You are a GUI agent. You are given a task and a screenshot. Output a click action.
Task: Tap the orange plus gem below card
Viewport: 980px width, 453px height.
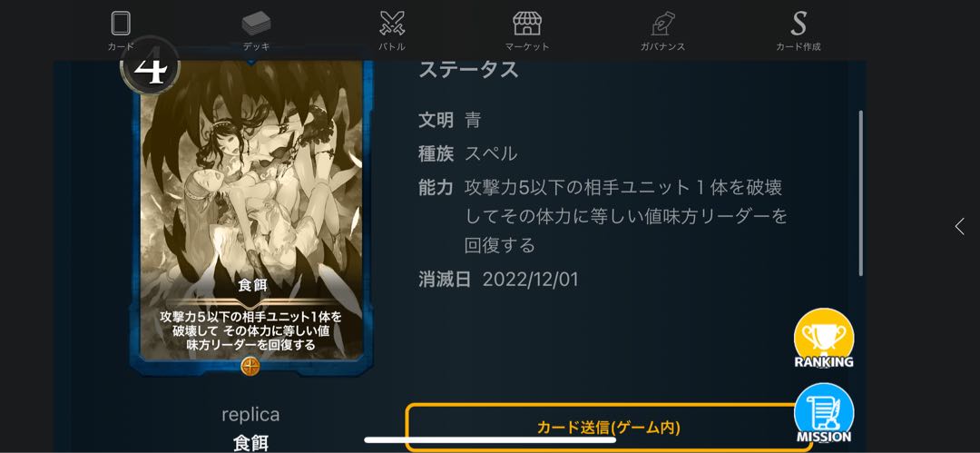point(250,366)
